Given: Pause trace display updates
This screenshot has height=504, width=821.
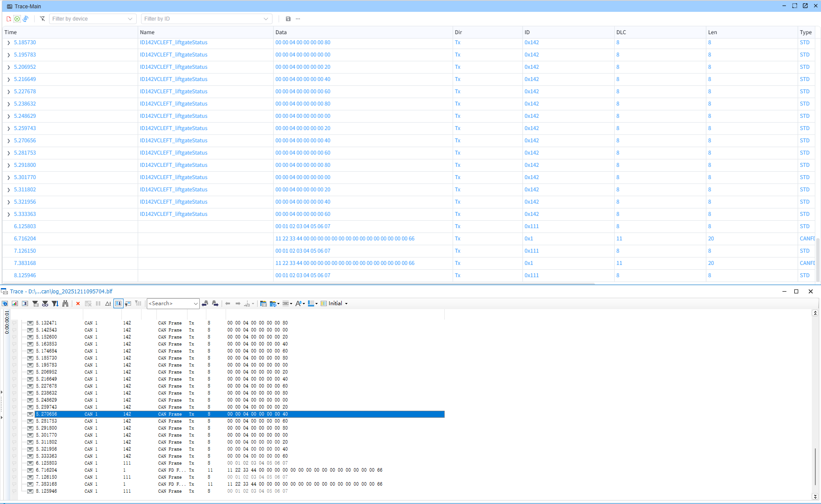Looking at the screenshot, I should (97, 303).
